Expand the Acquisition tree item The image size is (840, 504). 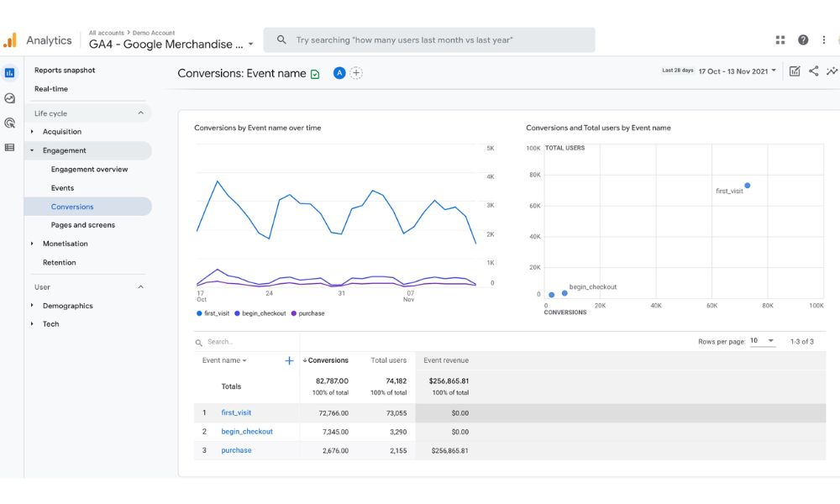(x=32, y=131)
